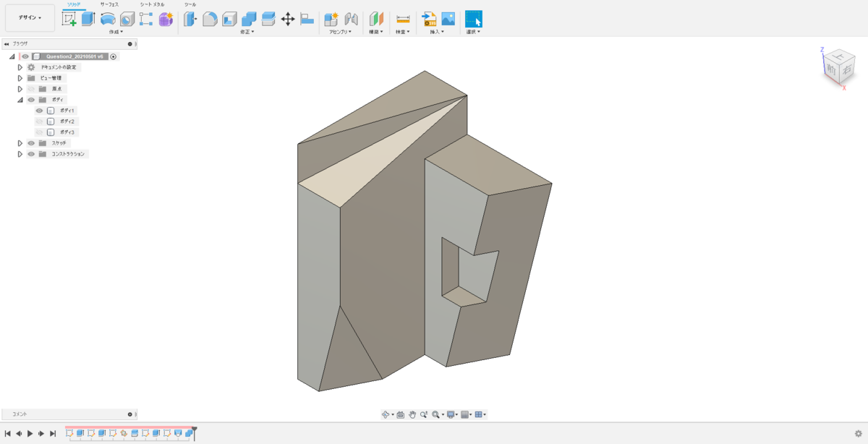Open the 構築 construct dropdown menu

coord(375,32)
